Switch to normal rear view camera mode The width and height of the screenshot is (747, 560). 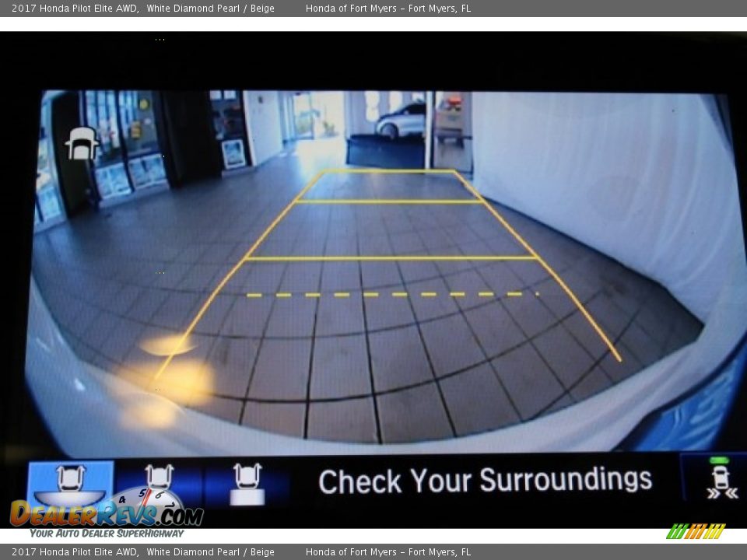point(160,482)
